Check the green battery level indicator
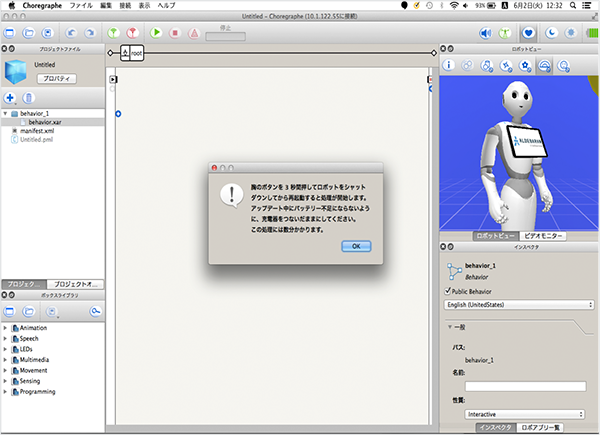Image resolution: width=600 pixels, height=436 pixels. point(593,33)
